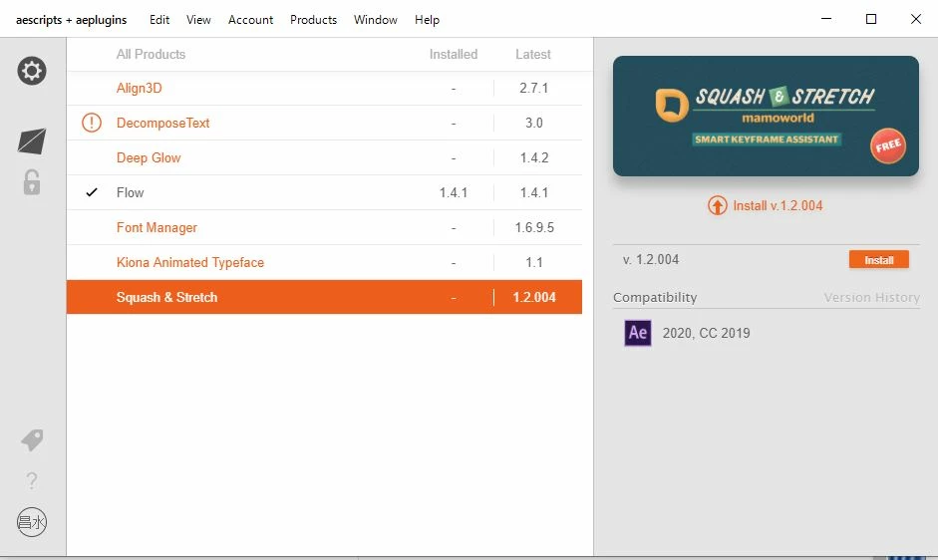Open the Help menu

[x=427, y=20]
